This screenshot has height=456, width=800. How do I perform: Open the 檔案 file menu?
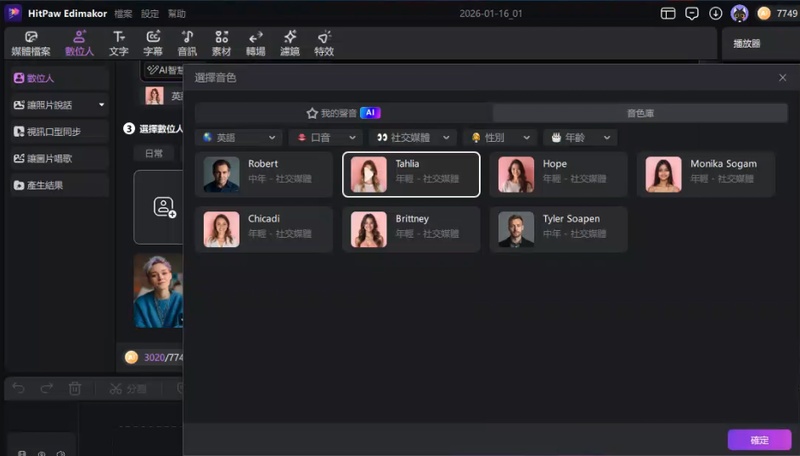[123, 13]
